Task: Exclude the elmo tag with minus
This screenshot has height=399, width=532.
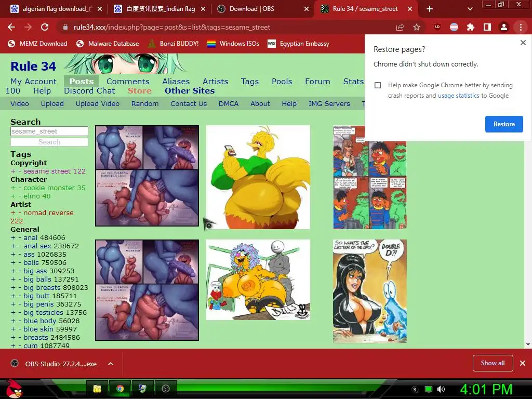Action: pyautogui.click(x=19, y=196)
